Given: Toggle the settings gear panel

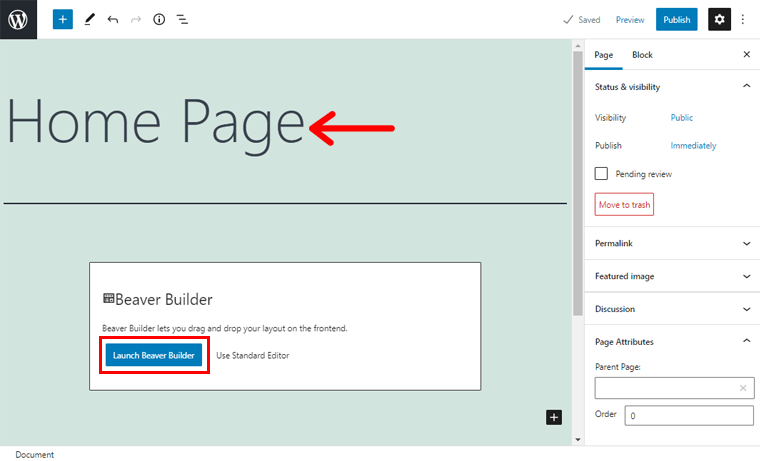Looking at the screenshot, I should click(719, 19).
